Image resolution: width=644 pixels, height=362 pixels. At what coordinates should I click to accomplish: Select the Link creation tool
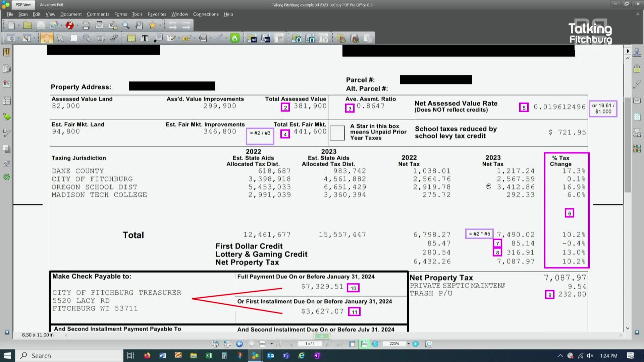(113, 38)
